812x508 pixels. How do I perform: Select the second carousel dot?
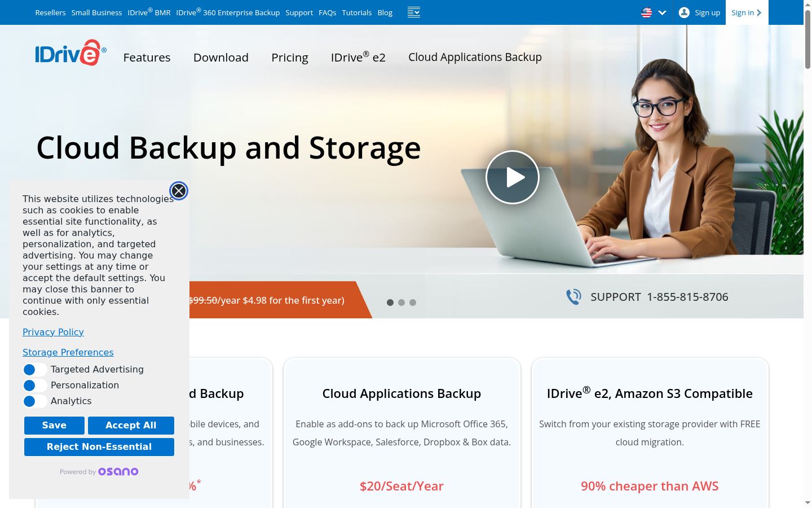[401, 303]
